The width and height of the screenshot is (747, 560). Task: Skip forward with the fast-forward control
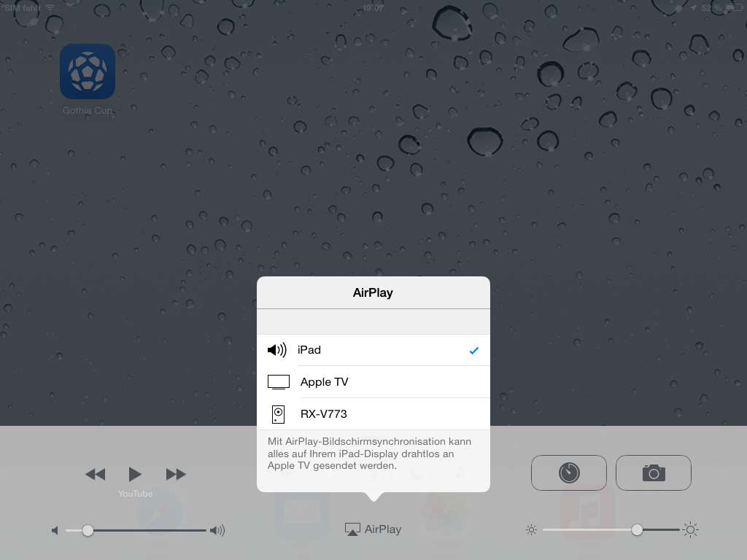point(176,474)
